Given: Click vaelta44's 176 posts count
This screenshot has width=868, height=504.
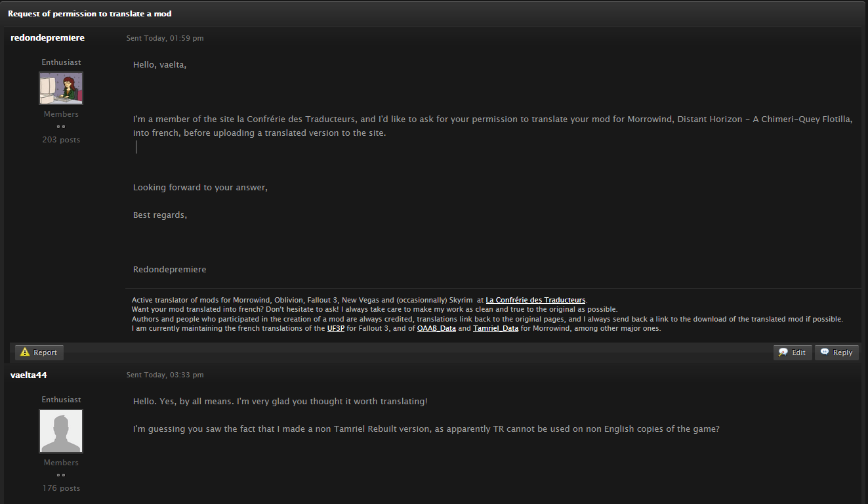Looking at the screenshot, I should [x=61, y=488].
